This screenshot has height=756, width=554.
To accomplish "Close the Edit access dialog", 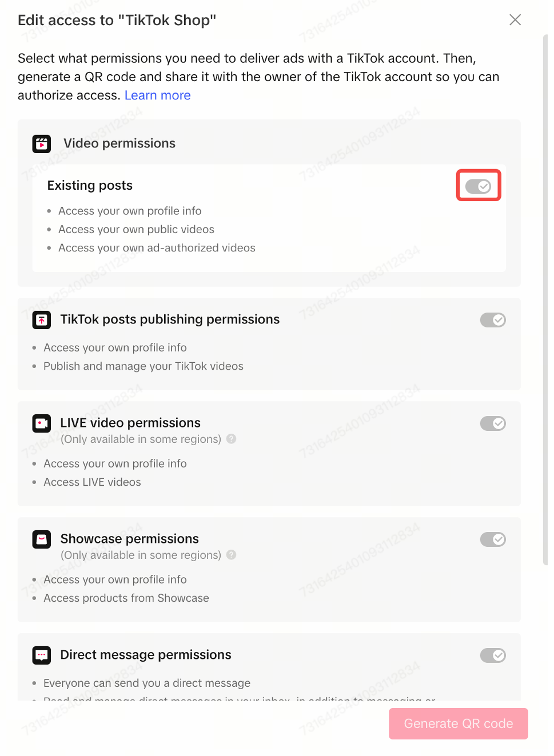I will click(515, 20).
